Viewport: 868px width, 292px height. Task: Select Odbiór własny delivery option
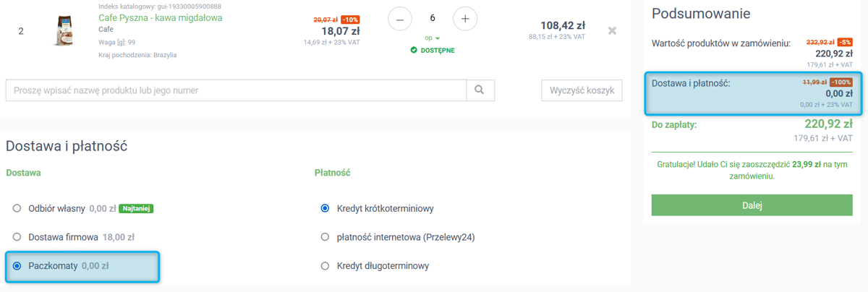[17, 208]
